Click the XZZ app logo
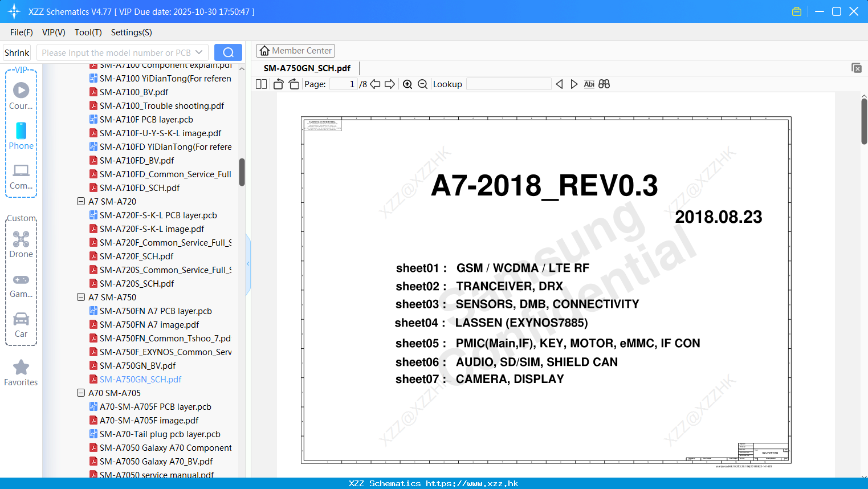 (x=14, y=11)
